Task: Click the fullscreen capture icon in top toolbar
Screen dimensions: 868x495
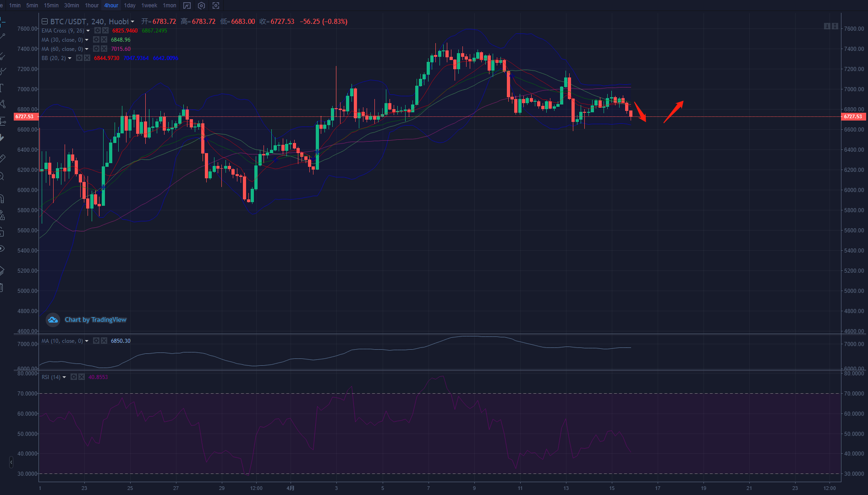Action: pyautogui.click(x=216, y=5)
